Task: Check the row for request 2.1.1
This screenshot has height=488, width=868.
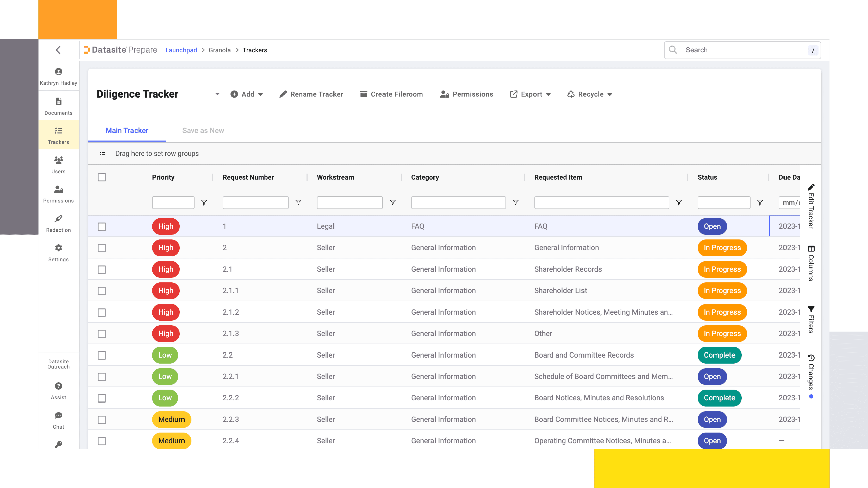Action: (102, 291)
